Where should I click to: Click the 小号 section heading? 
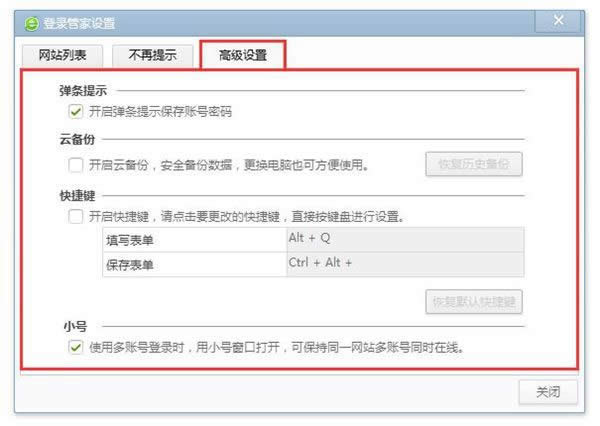pyautogui.click(x=75, y=326)
